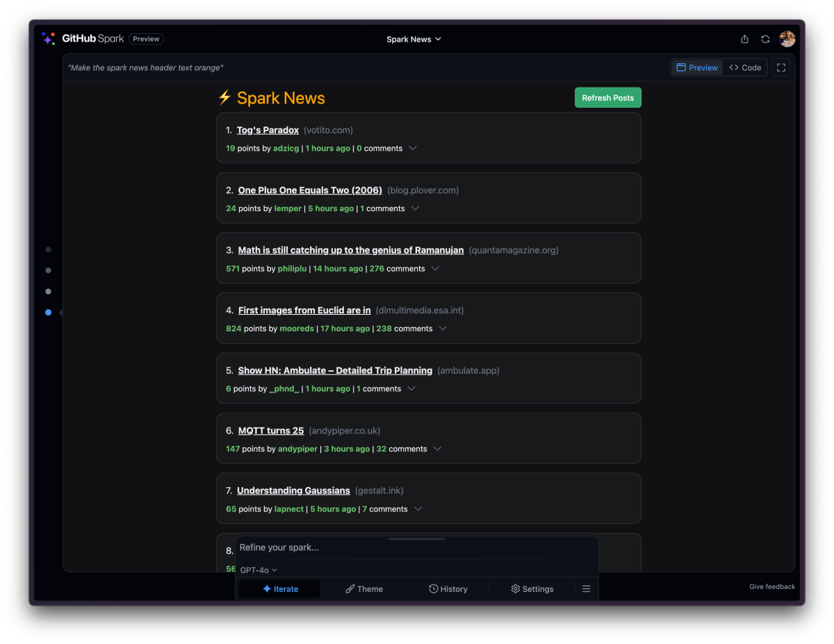The width and height of the screenshot is (834, 644).
Task: Click the lightning bolt Spark News icon
Action: (224, 98)
